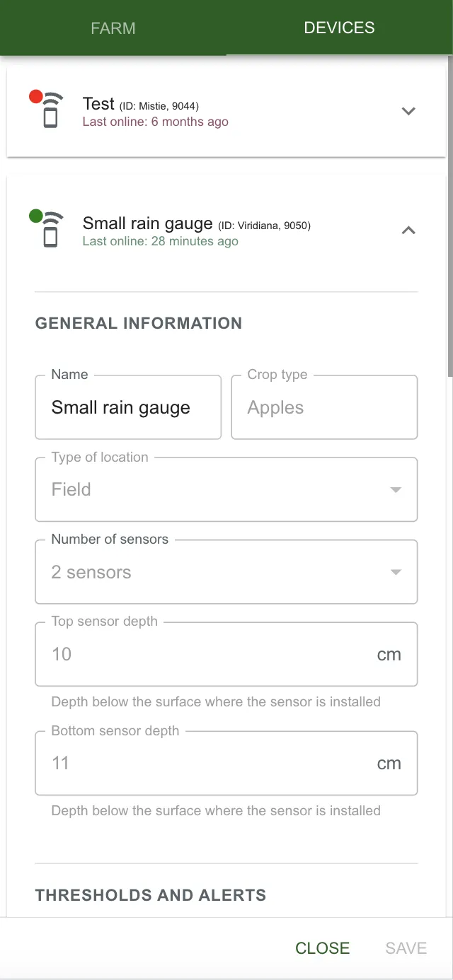Collapse the Small rain gauge details
Image resolution: width=453 pixels, height=980 pixels.
[408, 230]
